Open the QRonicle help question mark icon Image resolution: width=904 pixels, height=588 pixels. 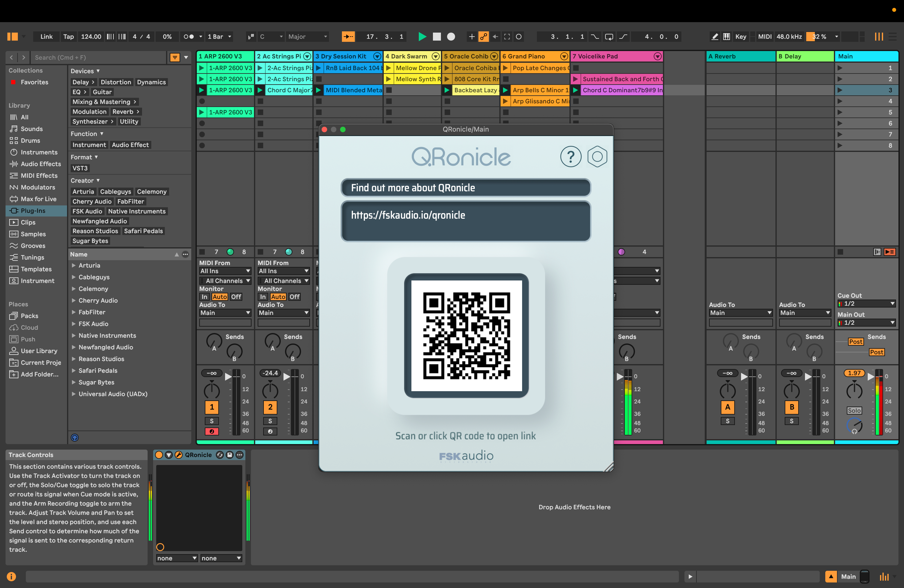(x=570, y=157)
